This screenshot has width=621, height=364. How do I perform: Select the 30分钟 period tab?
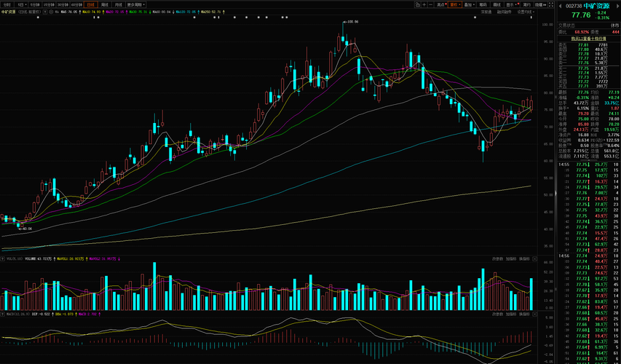click(63, 5)
